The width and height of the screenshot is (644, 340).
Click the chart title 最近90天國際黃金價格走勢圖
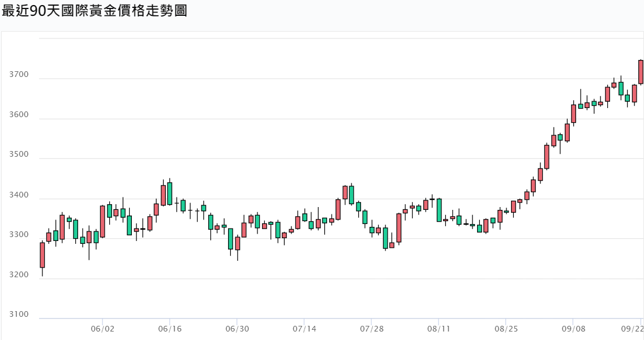[x=94, y=11]
